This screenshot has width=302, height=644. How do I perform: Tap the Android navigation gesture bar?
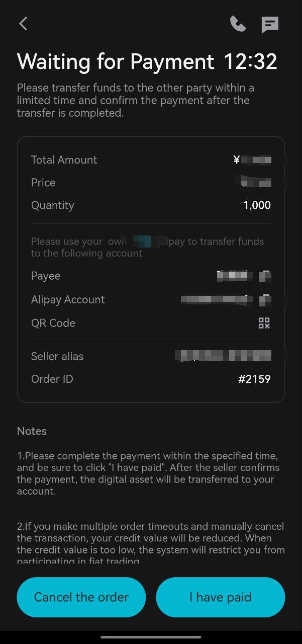click(x=151, y=637)
